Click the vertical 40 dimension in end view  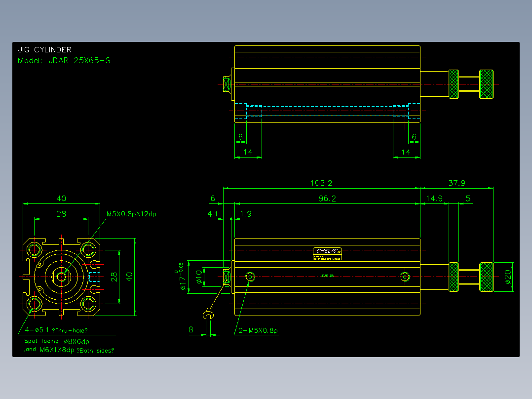point(129,277)
